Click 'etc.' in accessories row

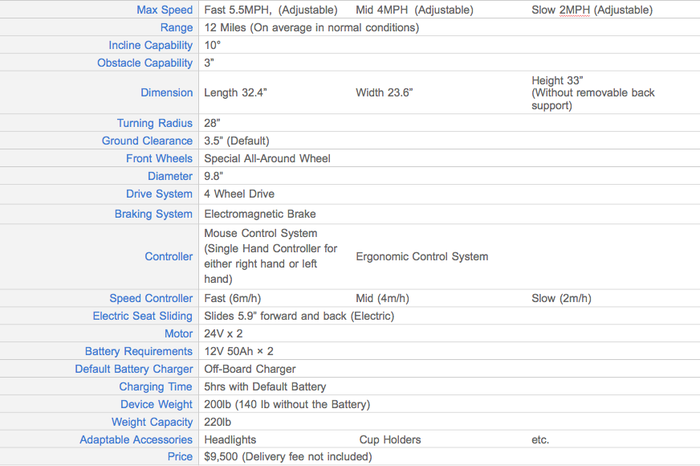[540, 440]
